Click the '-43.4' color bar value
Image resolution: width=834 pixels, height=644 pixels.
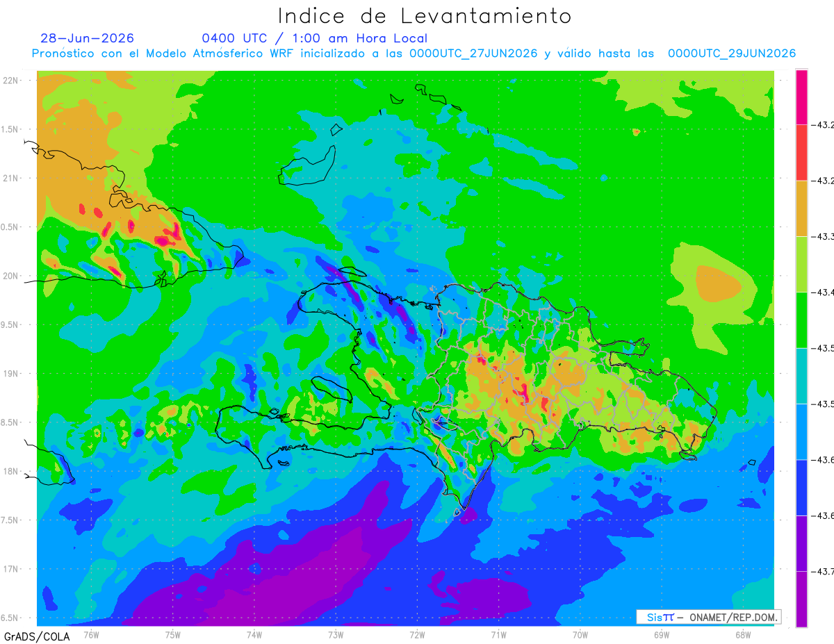click(x=824, y=292)
